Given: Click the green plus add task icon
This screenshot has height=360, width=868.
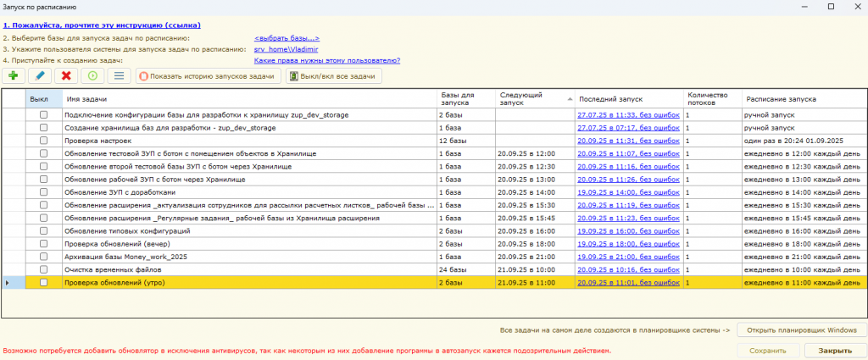Looking at the screenshot, I should [x=14, y=76].
